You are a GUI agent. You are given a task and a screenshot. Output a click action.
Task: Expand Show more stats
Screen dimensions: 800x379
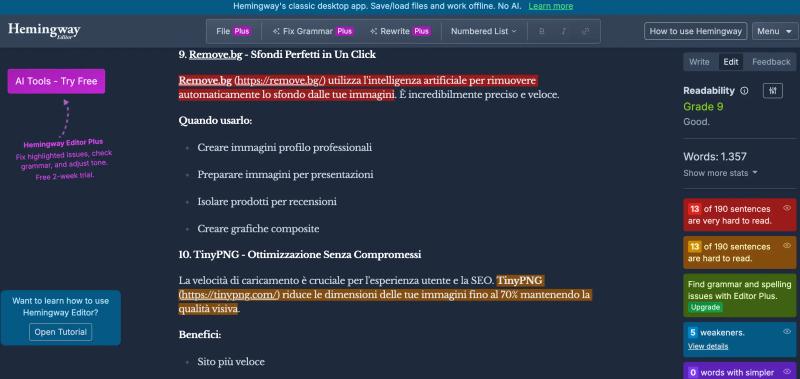(720, 173)
